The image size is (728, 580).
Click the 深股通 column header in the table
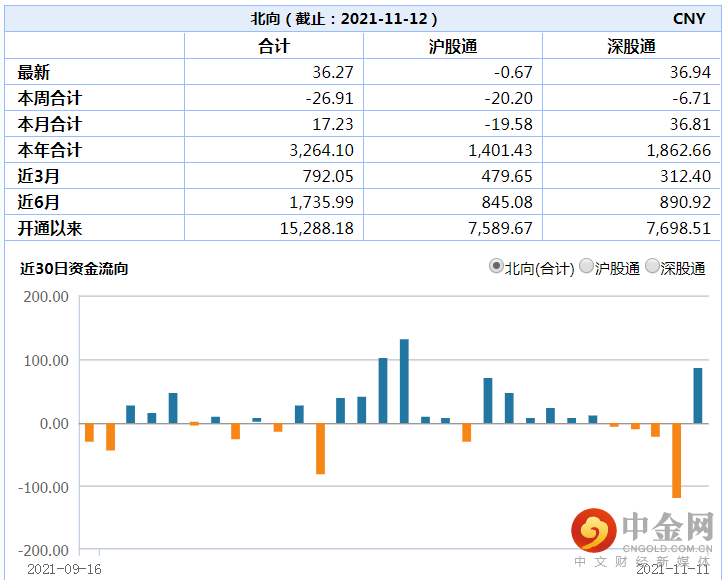point(631,46)
